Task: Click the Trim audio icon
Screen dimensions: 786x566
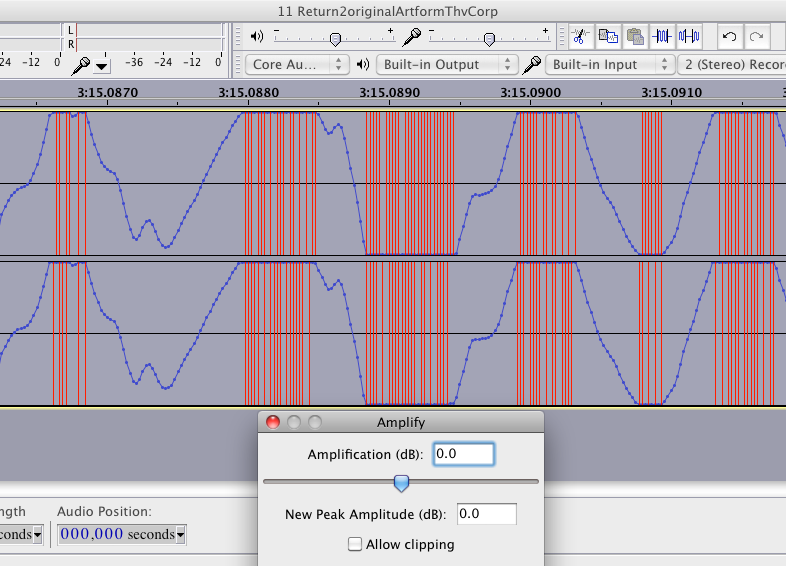Action: 662,36
